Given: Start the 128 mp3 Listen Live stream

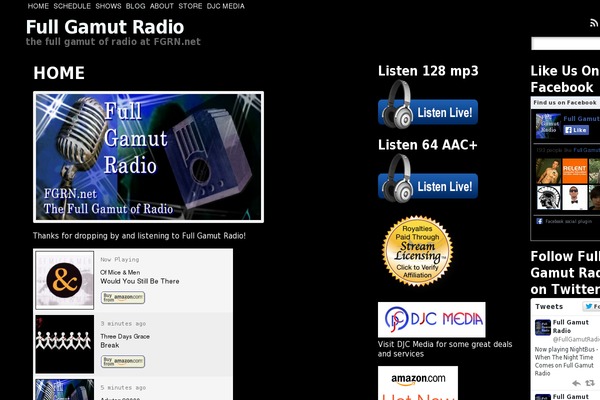Looking at the screenshot, I should click(428, 104).
